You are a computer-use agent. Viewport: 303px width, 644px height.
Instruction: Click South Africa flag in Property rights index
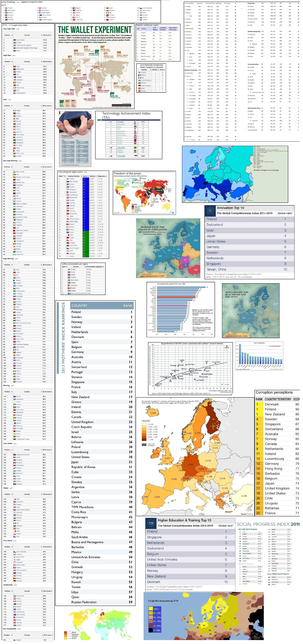[x=68, y=245]
